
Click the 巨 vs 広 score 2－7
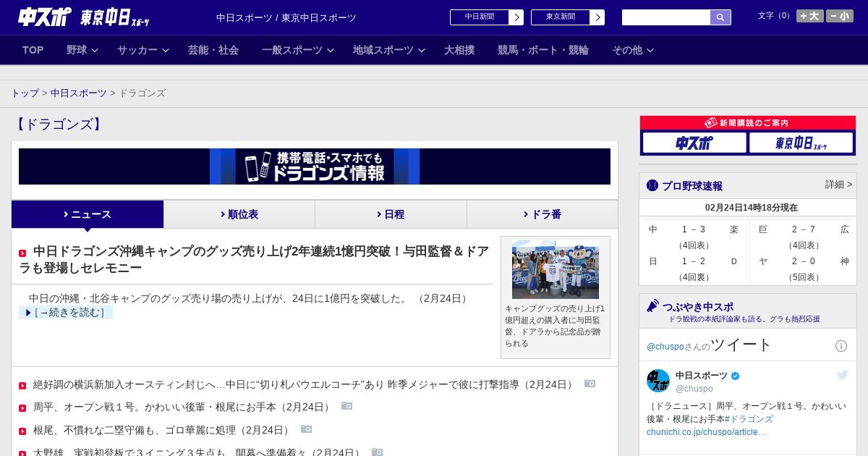[x=804, y=229]
